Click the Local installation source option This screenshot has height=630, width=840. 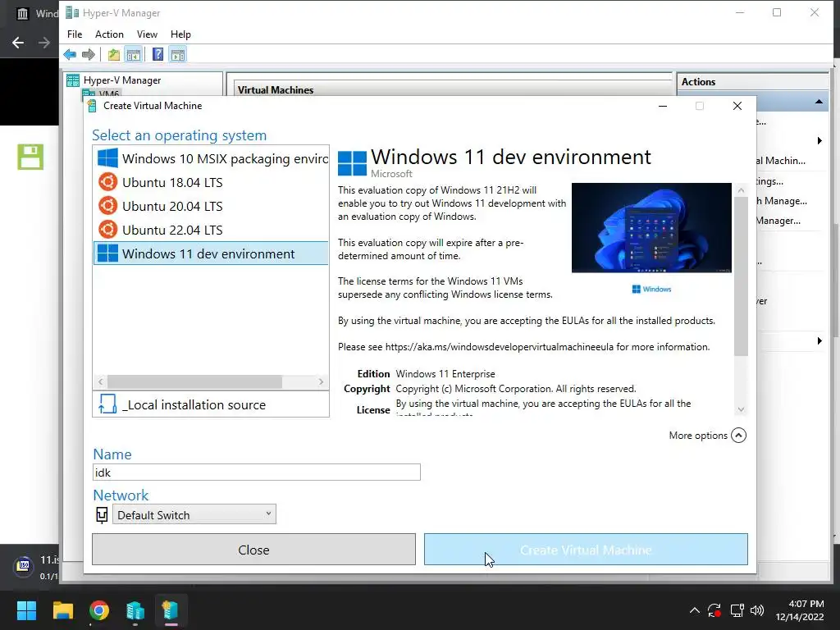(x=211, y=404)
